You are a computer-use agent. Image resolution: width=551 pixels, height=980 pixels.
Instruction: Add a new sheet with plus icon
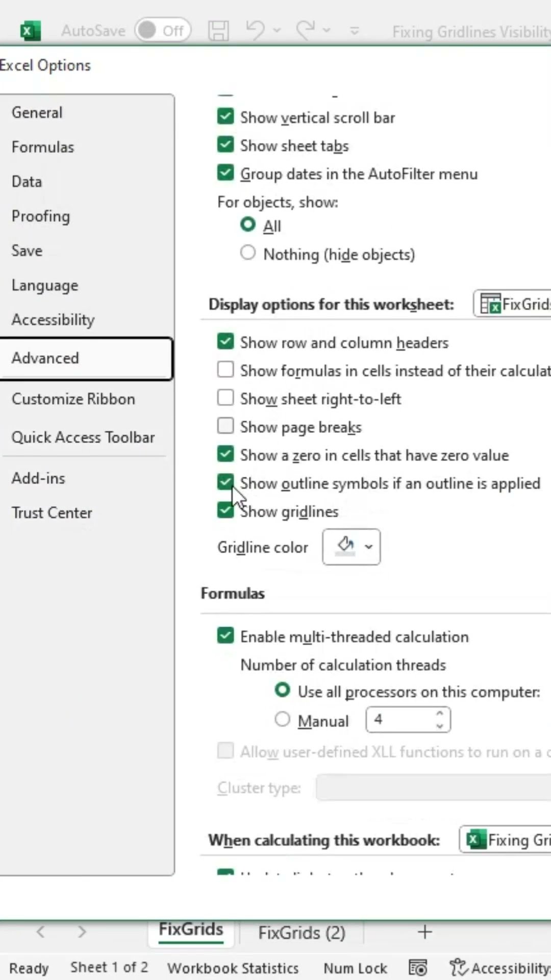coord(424,932)
